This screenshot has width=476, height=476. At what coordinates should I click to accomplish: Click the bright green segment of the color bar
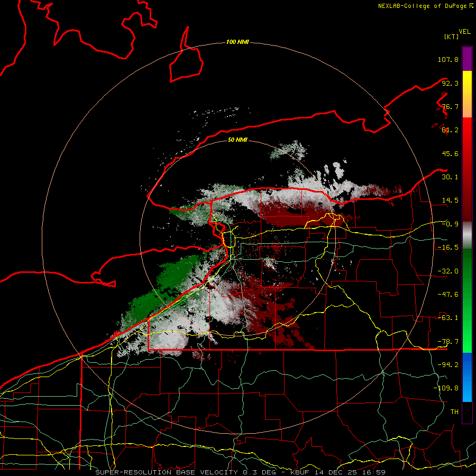tap(467, 300)
